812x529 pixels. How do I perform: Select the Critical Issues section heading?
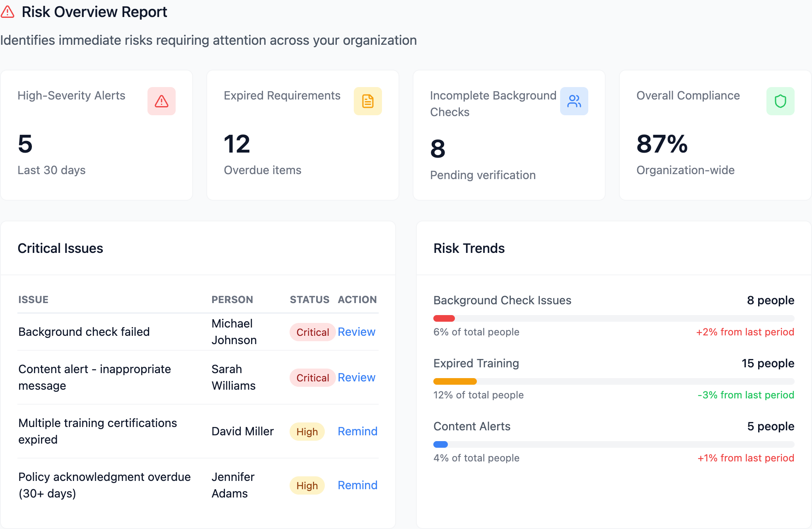tap(60, 248)
